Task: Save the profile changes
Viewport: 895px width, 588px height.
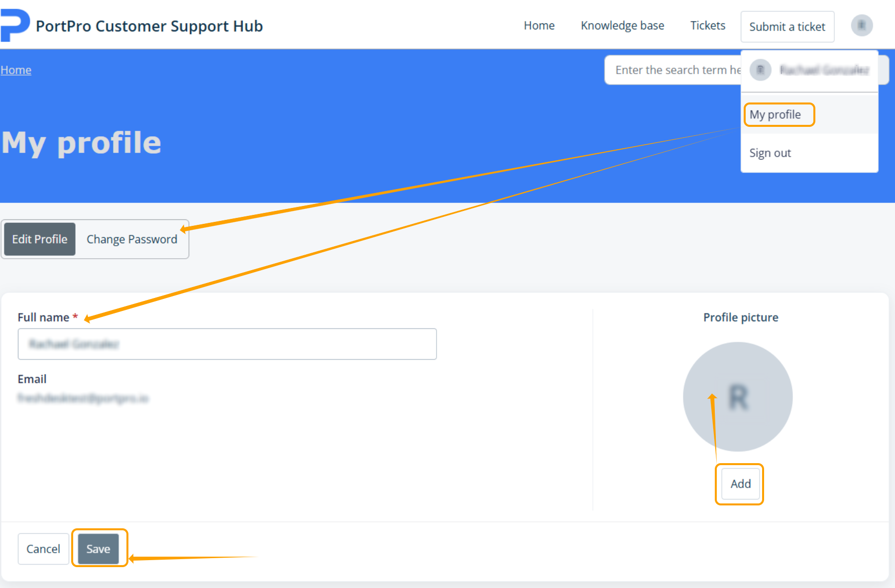Action: [x=98, y=549]
